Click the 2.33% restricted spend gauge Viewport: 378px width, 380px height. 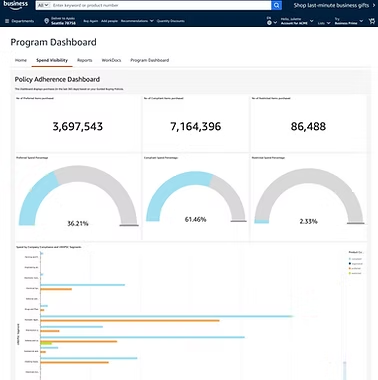coord(309,196)
